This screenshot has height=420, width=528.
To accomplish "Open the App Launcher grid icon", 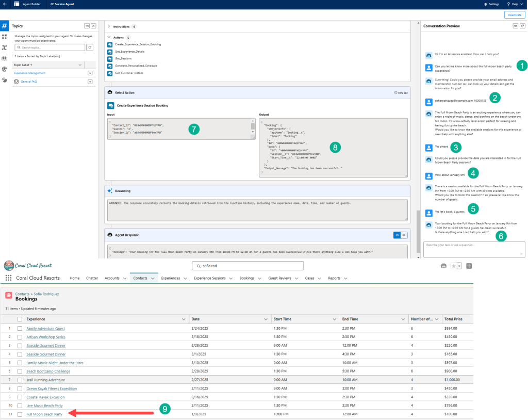I will (8, 278).
